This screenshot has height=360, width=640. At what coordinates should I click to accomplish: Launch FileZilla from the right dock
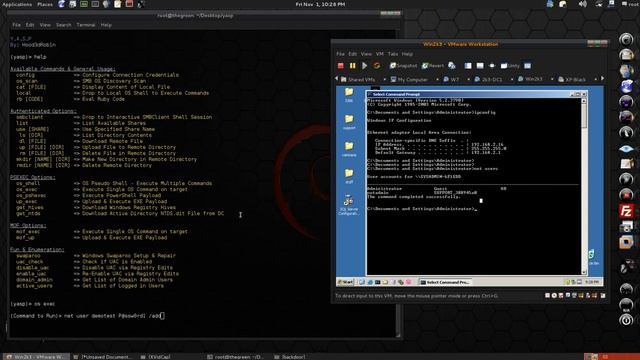[x=626, y=211]
